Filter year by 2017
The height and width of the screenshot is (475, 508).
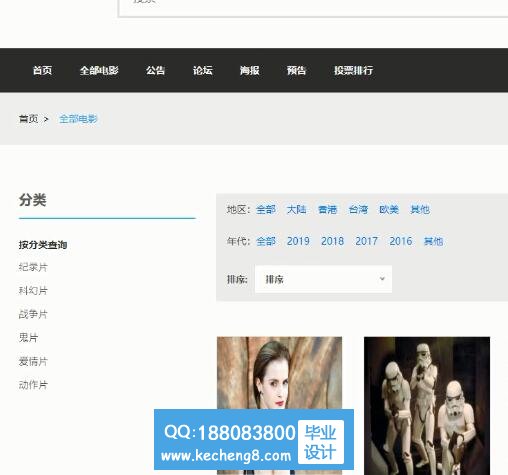[366, 241]
